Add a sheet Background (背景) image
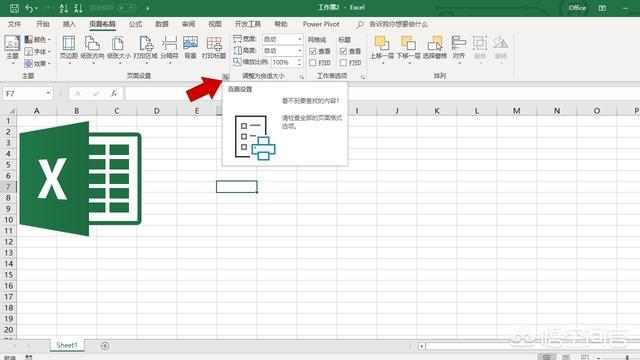Screen dimensions: 640x360 pos(190,48)
